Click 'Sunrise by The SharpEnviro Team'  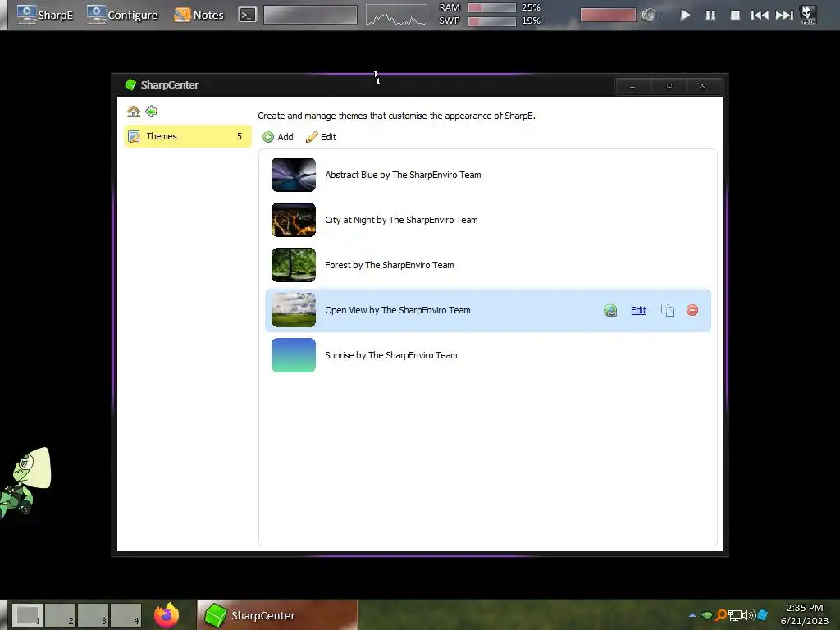(391, 355)
